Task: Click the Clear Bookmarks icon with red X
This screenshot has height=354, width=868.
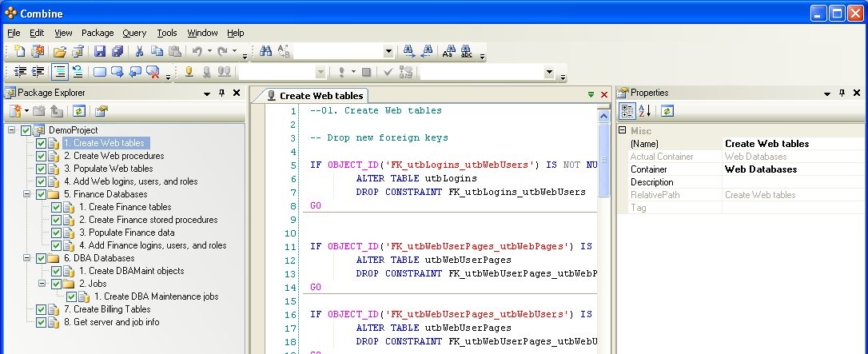Action: [153, 72]
